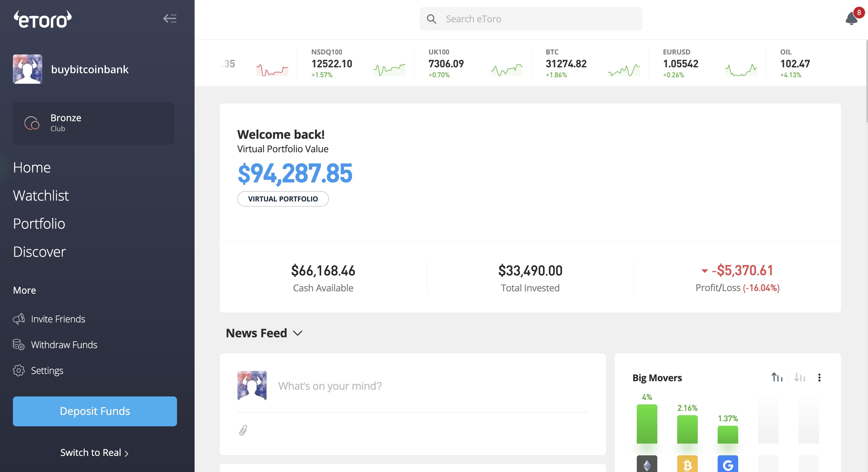The image size is (868, 472).
Task: Click the +4.13% OIL change
Action: pyautogui.click(x=791, y=75)
